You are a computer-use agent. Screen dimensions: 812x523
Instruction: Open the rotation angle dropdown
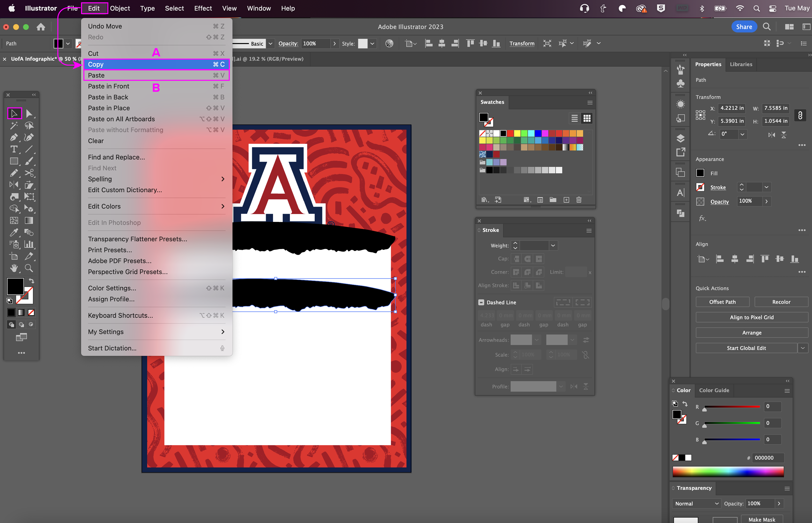point(742,134)
